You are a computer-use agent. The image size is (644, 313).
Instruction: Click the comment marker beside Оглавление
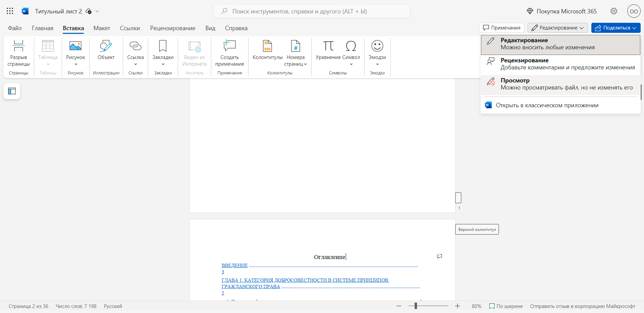click(439, 256)
